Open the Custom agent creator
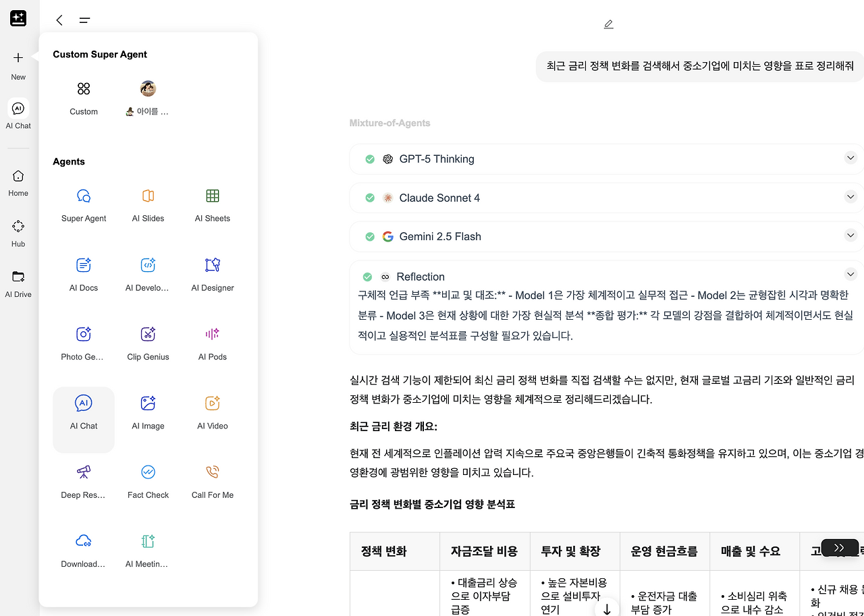The height and width of the screenshot is (616, 864). (x=84, y=98)
